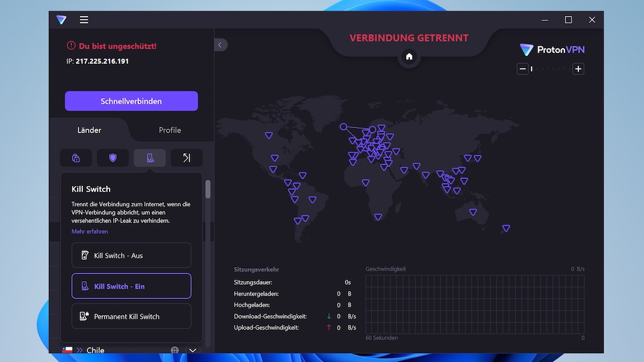644x362 pixels.
Task: Maximize the Proton VPN window
Action: [568, 20]
